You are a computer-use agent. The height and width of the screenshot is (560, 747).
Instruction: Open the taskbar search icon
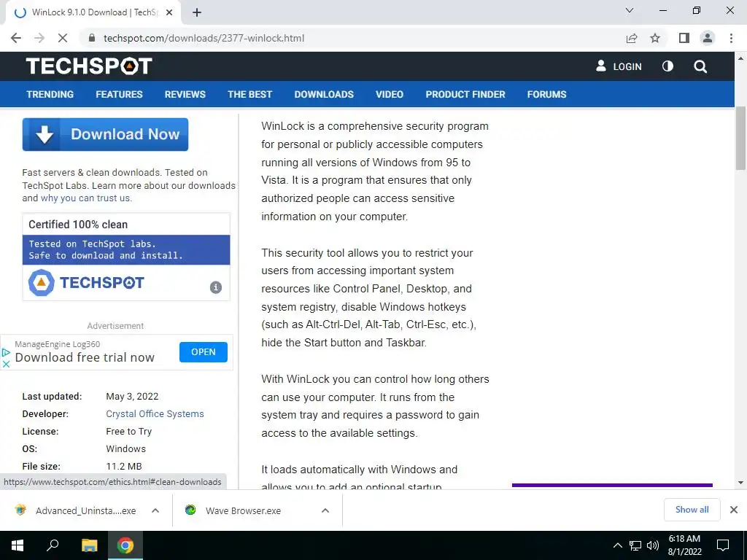[x=53, y=545]
